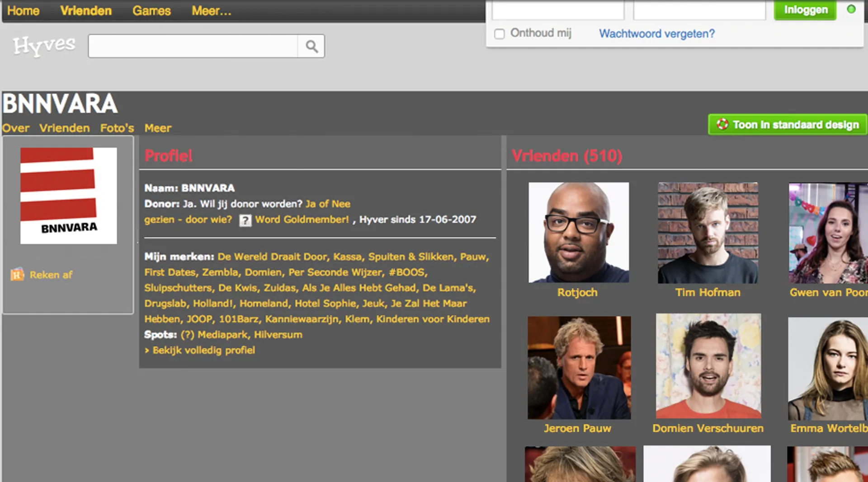Image resolution: width=868 pixels, height=482 pixels.
Task: Open the Word Goldmember! link
Action: point(302,220)
